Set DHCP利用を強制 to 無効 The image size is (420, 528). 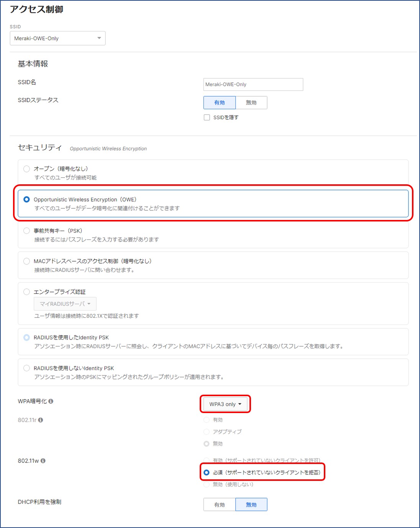(x=251, y=505)
